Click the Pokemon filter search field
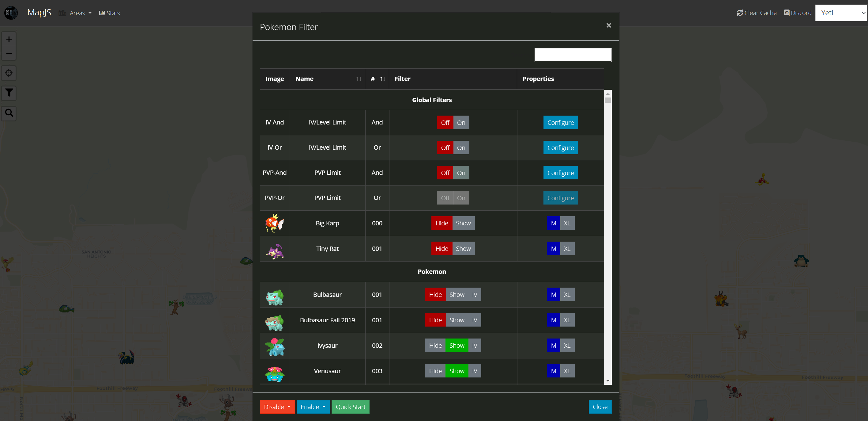Screen dimensions: 868x421 tap(573, 55)
